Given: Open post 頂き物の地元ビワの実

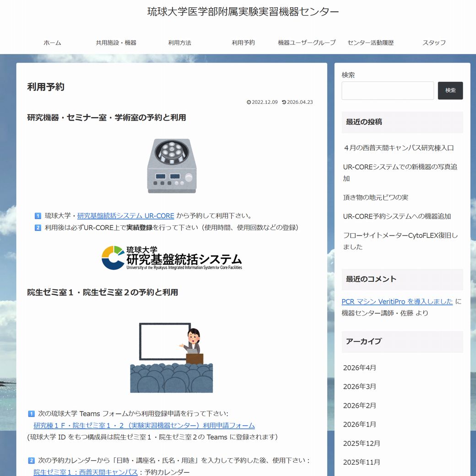Looking at the screenshot, I should [375, 198].
